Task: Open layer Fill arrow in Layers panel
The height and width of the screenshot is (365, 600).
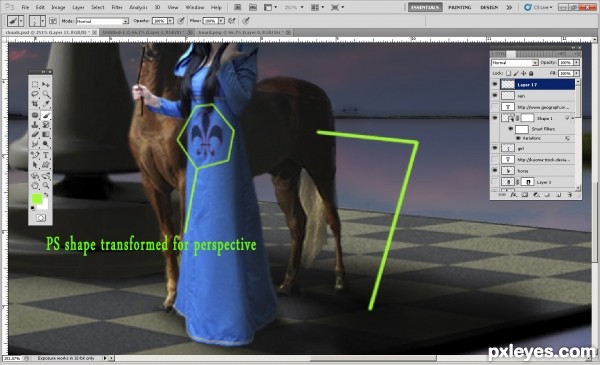Action: tap(576, 73)
